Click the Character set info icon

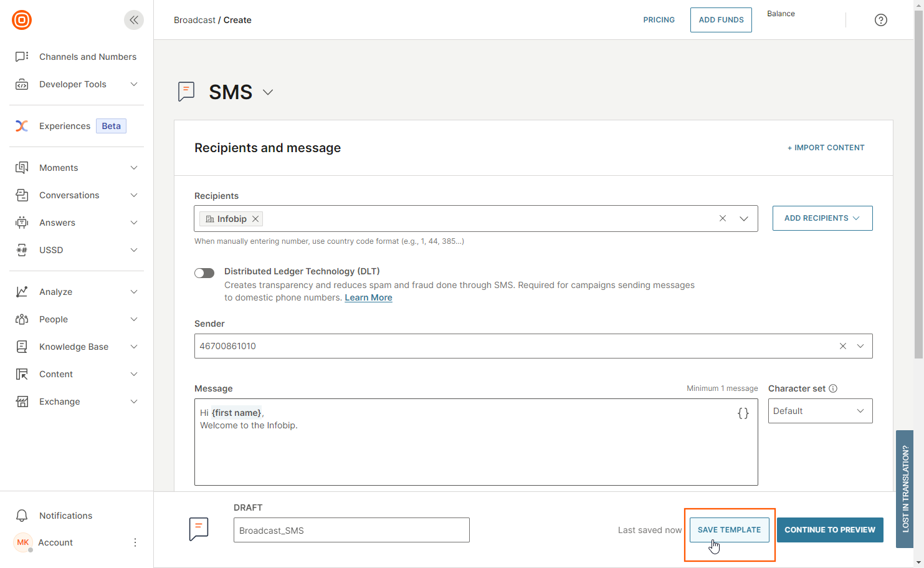833,388
